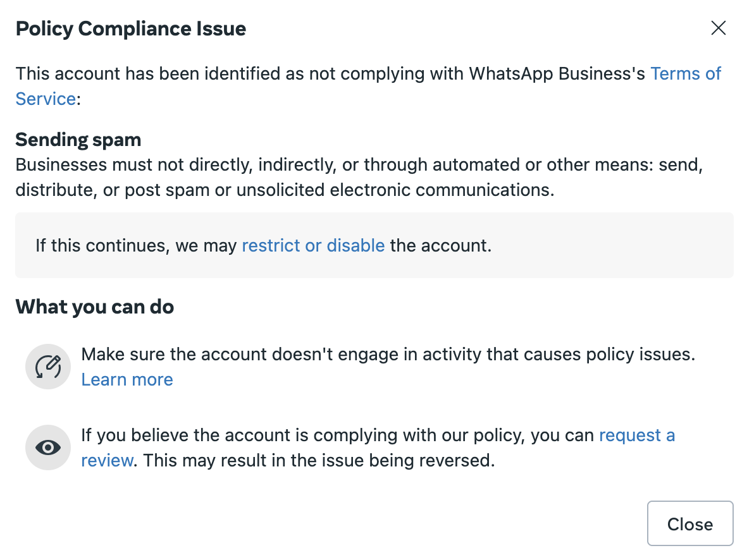Click the 'WhatsApp Business's' text
The image size is (754, 560).
click(557, 74)
